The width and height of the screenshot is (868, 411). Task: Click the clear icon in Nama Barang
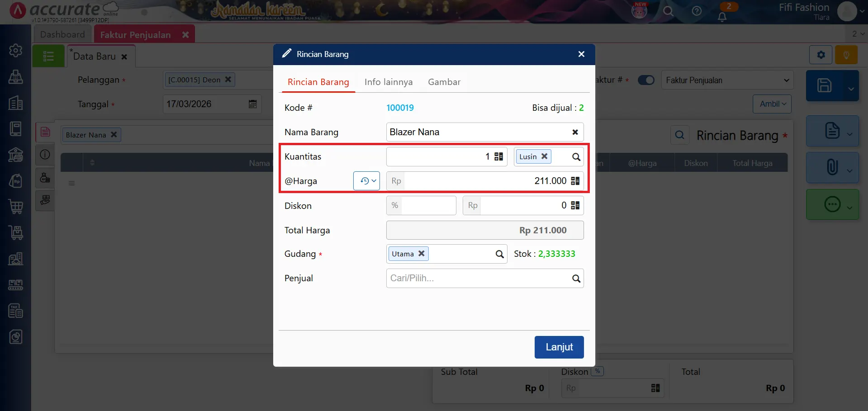575,132
